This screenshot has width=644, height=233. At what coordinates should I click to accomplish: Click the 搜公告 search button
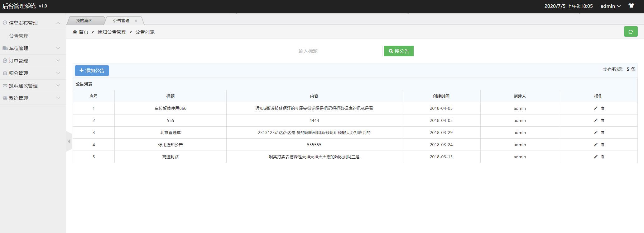pos(399,51)
